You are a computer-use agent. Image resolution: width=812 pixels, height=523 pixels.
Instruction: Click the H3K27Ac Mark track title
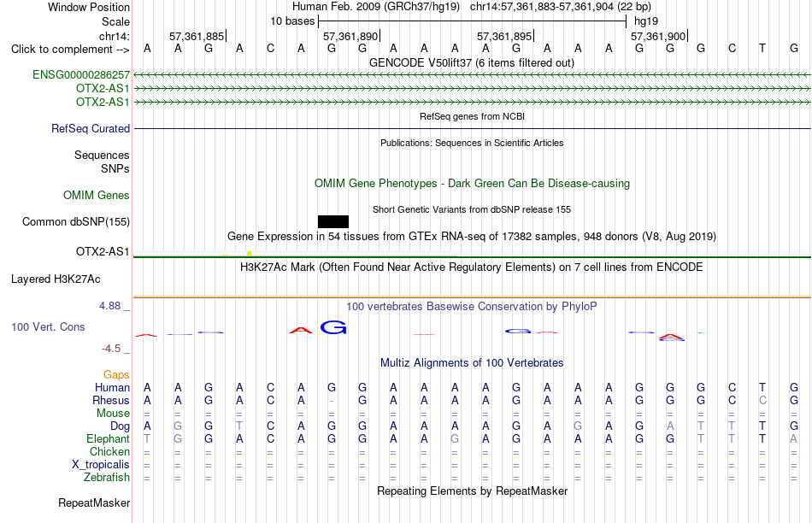coord(472,267)
